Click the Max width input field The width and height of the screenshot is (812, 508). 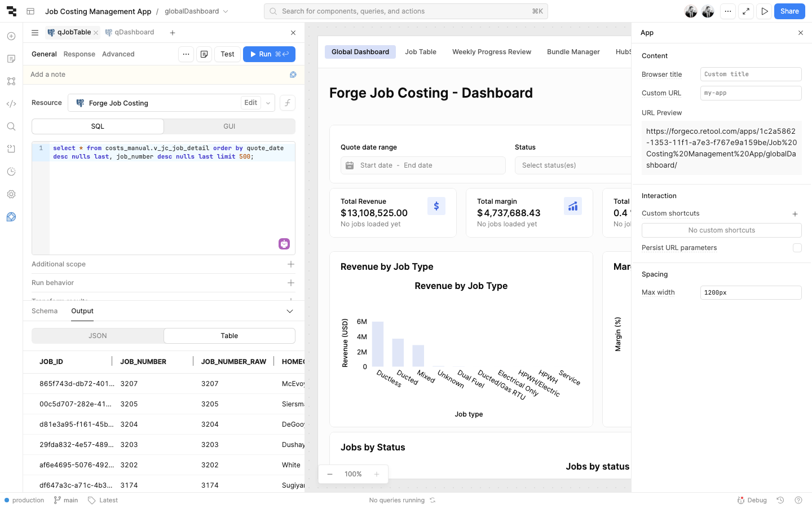[x=750, y=292]
